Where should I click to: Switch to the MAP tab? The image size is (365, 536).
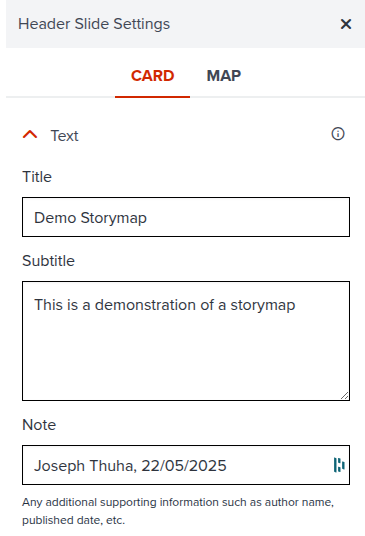(224, 76)
